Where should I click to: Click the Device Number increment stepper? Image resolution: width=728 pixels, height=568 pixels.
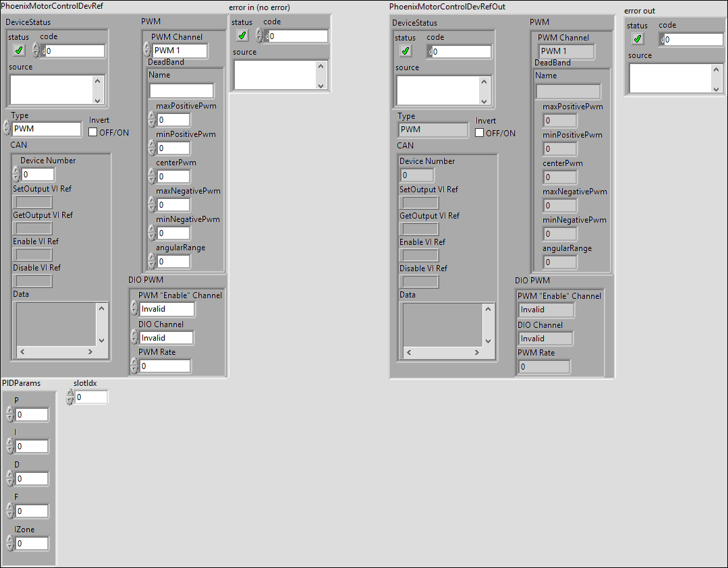tap(17, 171)
